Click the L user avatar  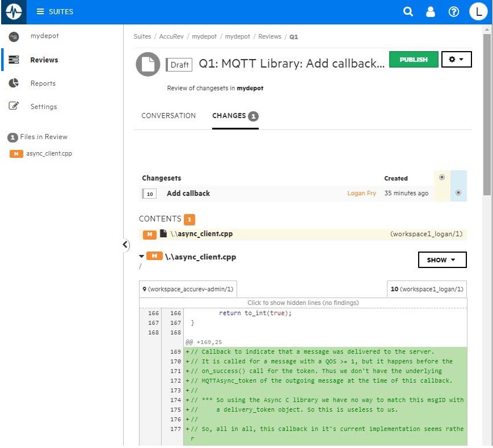(x=478, y=11)
